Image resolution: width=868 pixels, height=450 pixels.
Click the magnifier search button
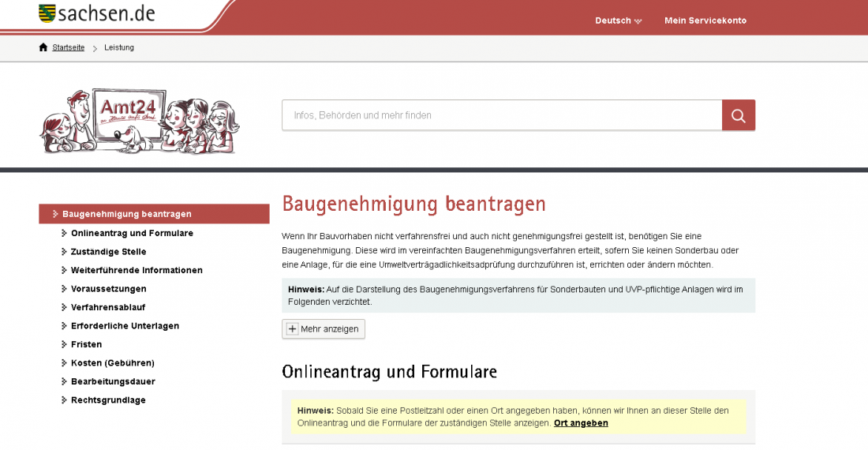click(739, 115)
